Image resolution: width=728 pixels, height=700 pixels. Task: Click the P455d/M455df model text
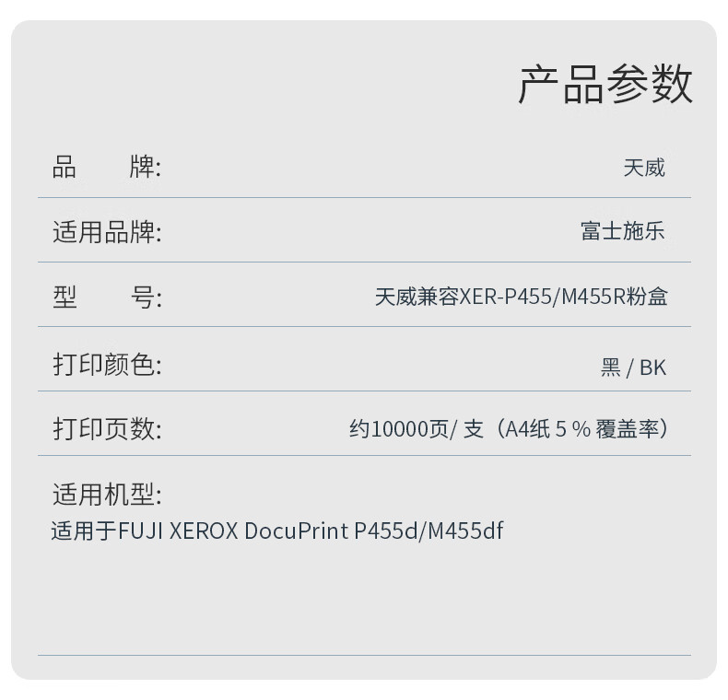(429, 531)
